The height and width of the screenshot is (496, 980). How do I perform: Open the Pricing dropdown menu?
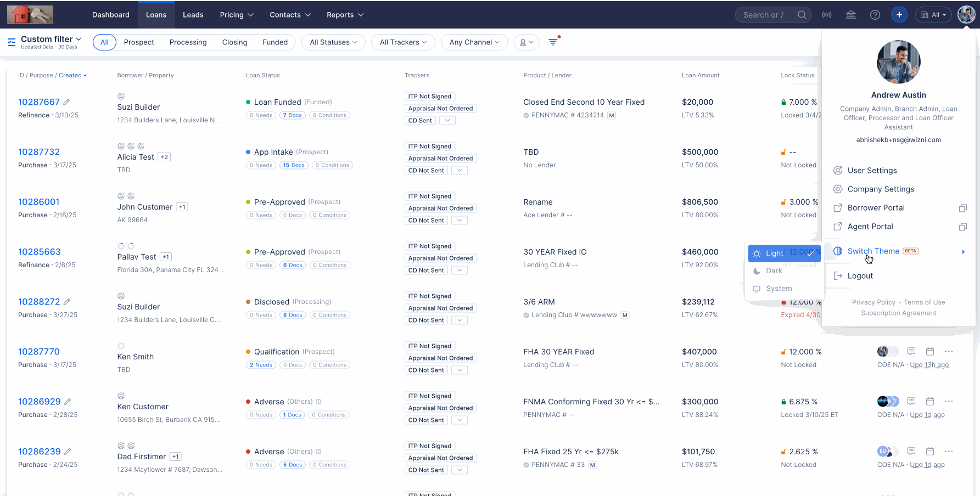(237, 15)
